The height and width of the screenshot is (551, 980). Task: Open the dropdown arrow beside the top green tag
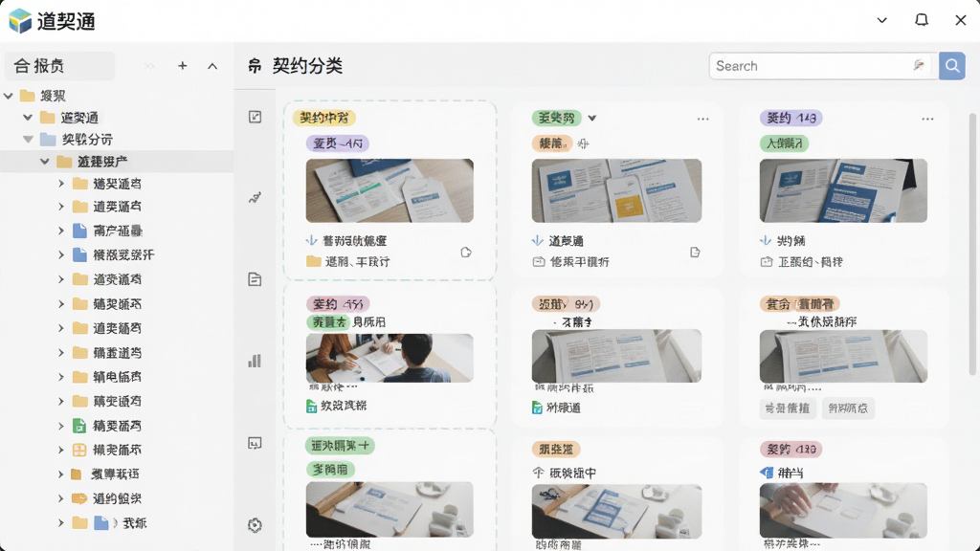pyautogui.click(x=592, y=118)
